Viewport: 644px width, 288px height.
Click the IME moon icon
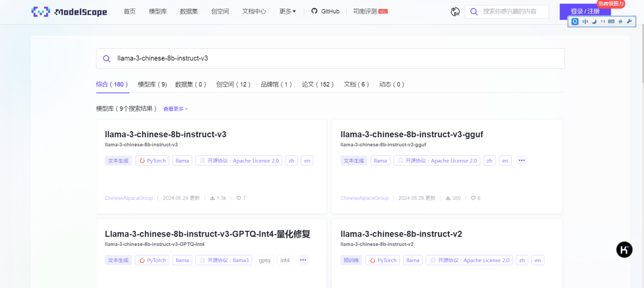tap(594, 22)
